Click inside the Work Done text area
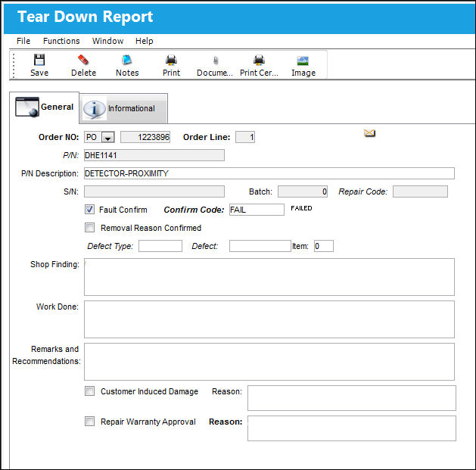 tap(269, 319)
